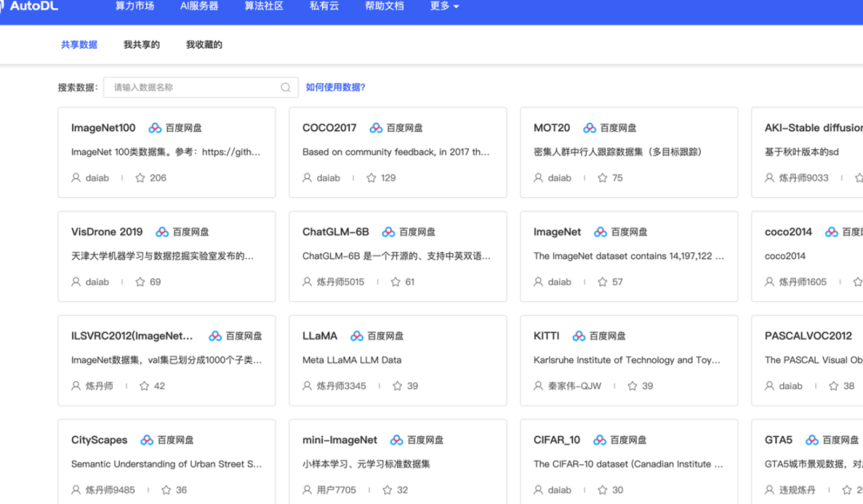Switch to 我收藏的 tab

pos(205,45)
